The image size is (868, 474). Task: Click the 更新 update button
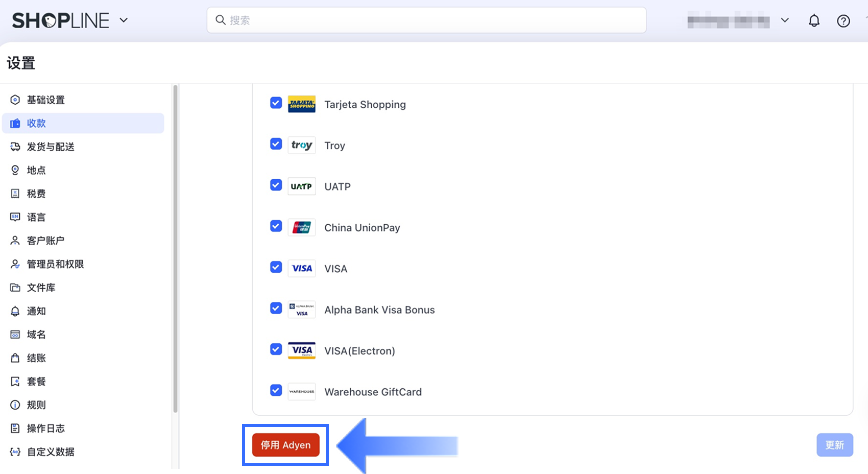(x=835, y=445)
